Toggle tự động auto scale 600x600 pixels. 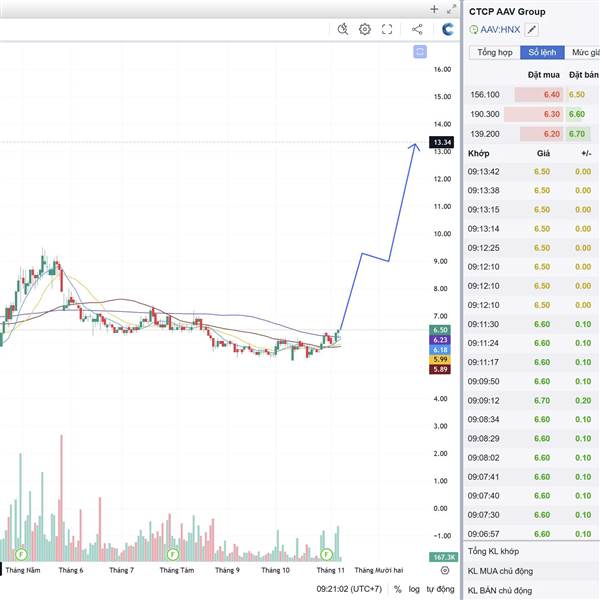click(x=440, y=589)
